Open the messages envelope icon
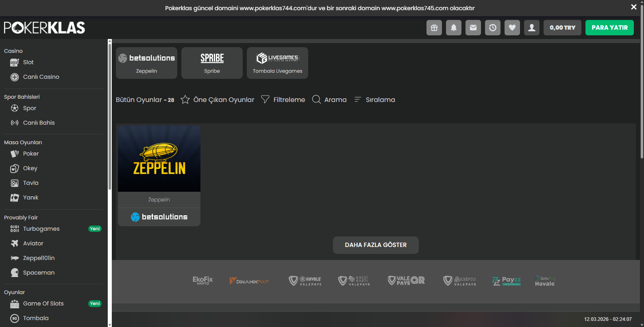644x327 pixels. click(x=473, y=28)
